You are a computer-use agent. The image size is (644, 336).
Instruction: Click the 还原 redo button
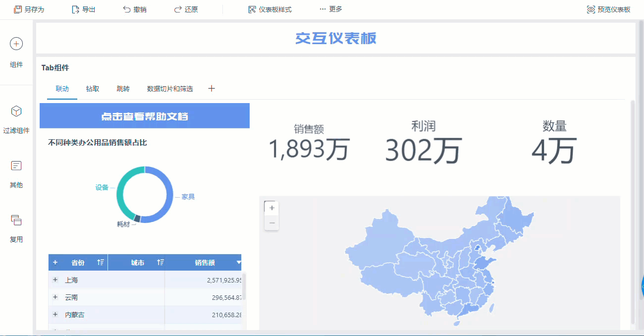click(186, 9)
